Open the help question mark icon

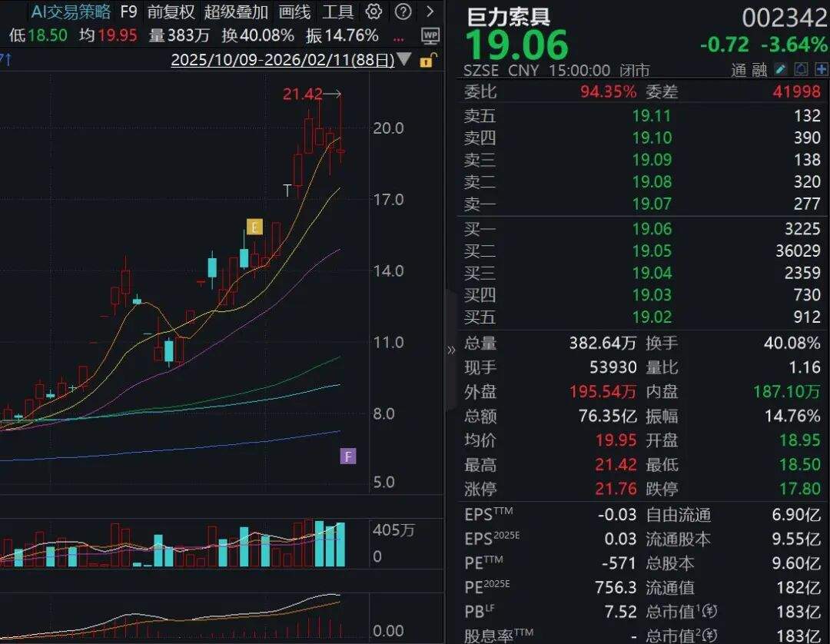tap(403, 12)
